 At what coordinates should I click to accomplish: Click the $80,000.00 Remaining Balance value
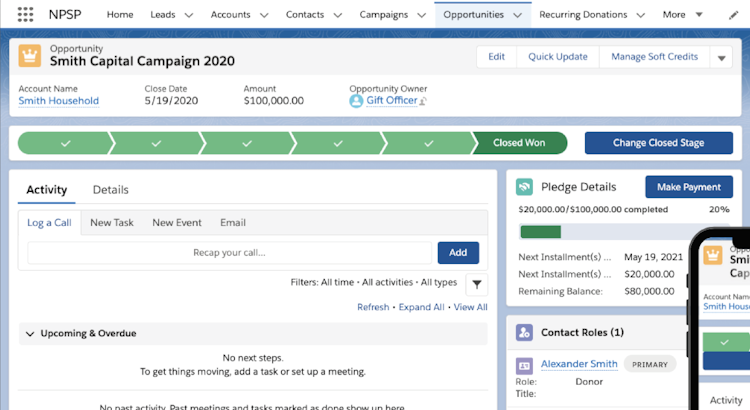[649, 291]
